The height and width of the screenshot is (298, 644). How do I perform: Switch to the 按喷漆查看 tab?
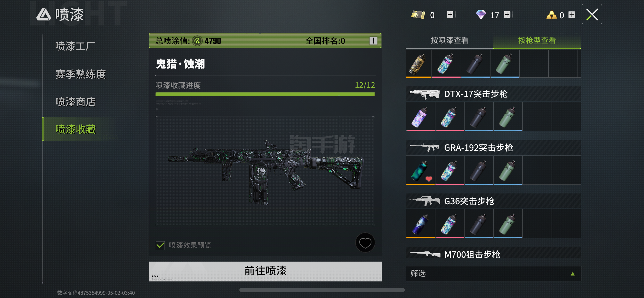point(449,40)
